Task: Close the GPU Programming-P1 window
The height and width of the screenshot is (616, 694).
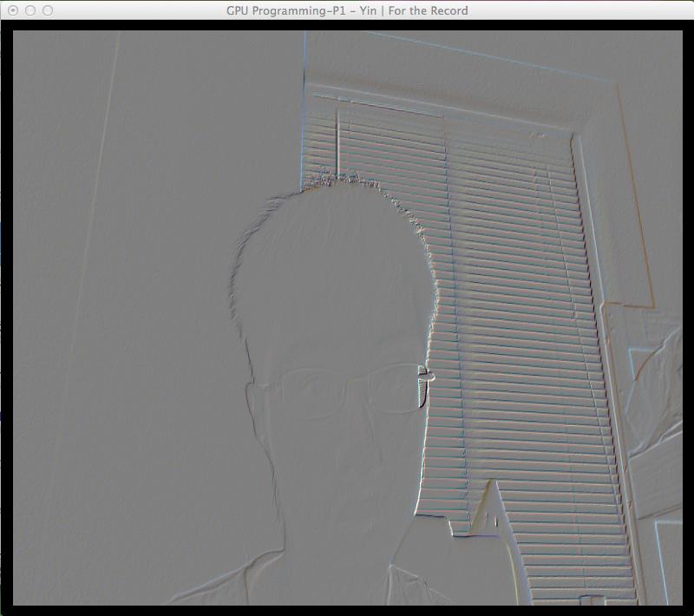Action: coord(13,10)
